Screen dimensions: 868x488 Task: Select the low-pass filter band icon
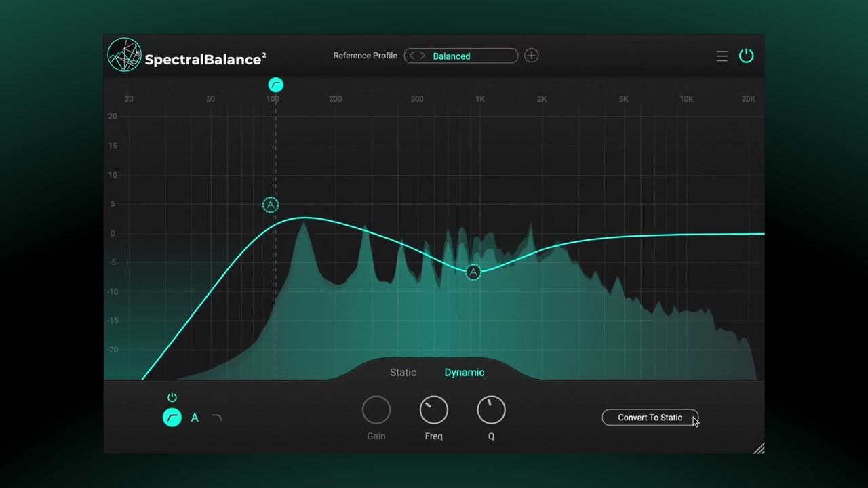point(217,418)
